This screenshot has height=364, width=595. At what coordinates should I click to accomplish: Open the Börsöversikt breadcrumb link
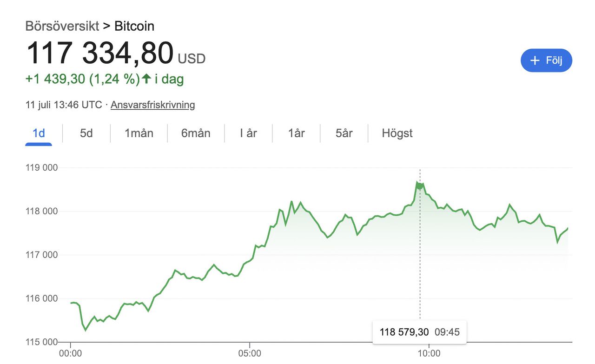point(62,26)
